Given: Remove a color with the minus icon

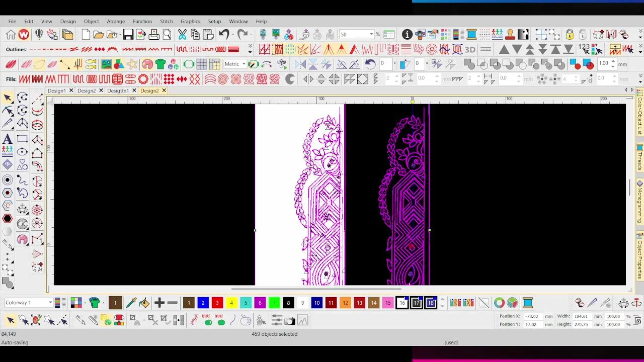Looking at the screenshot, I should coord(172,302).
